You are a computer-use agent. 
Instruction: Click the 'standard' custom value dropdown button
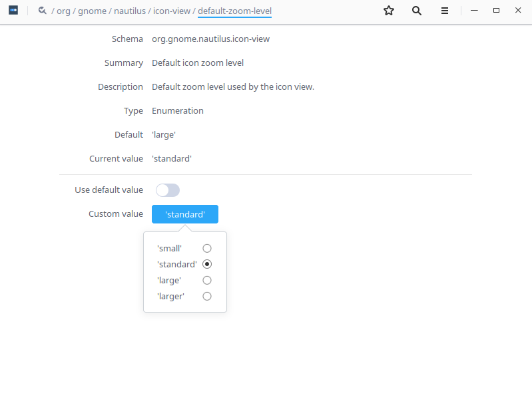pos(185,214)
